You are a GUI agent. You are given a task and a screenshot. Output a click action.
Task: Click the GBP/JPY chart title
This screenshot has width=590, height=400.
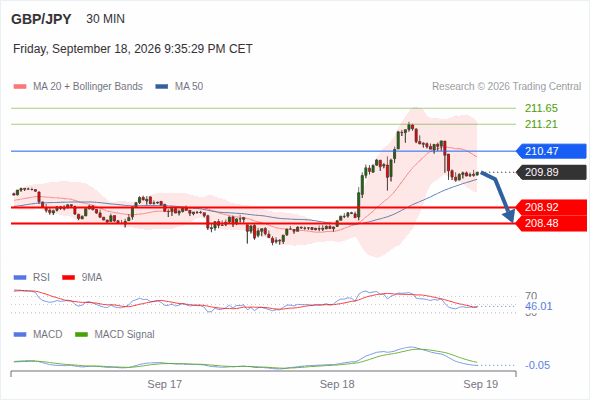41,19
